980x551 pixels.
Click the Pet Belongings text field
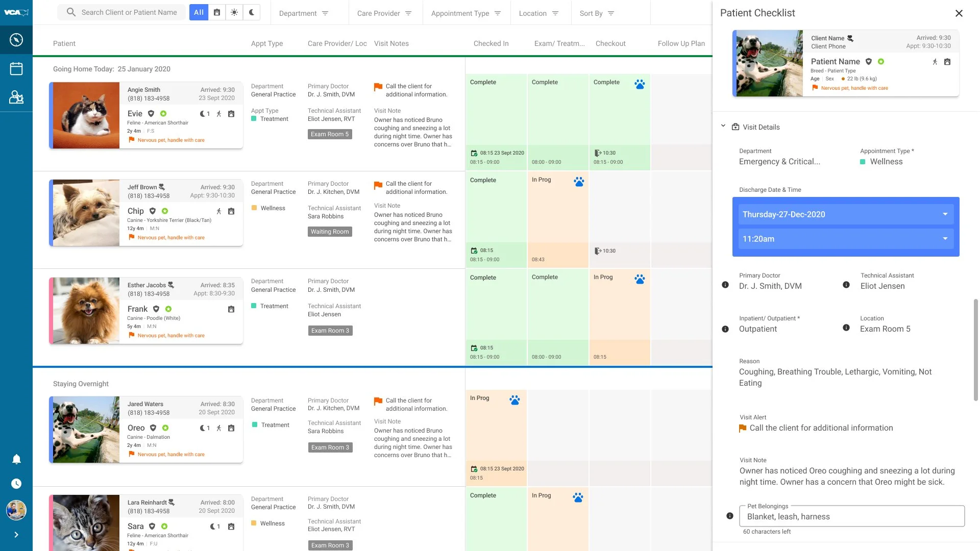(x=851, y=516)
